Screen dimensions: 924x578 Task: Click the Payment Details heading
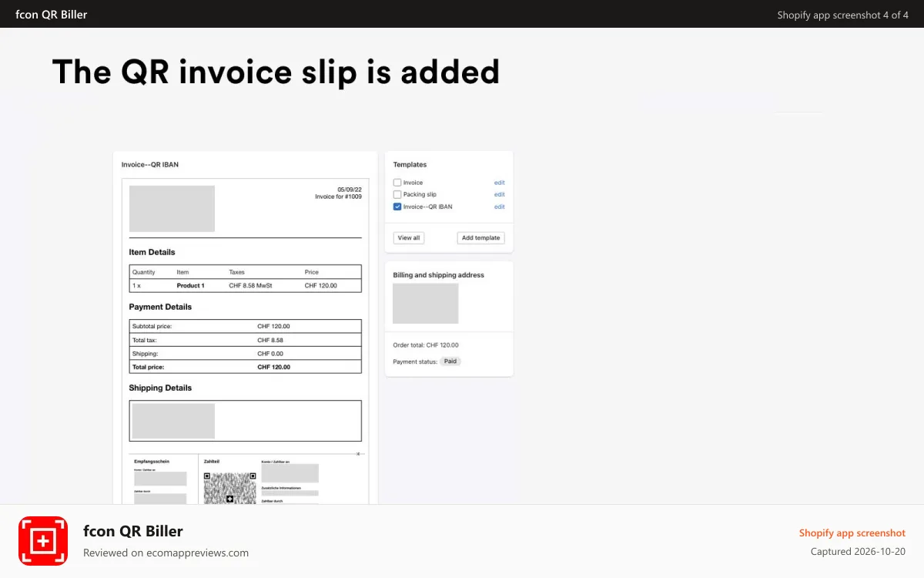[x=160, y=307]
